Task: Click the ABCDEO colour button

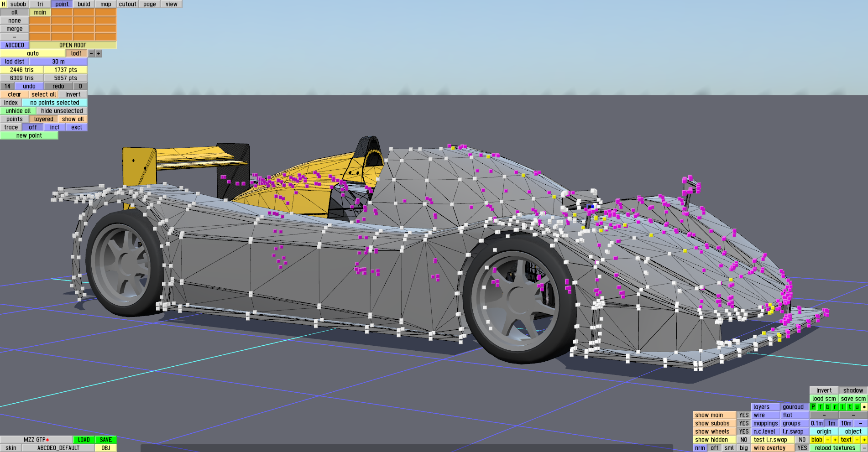Action: point(15,45)
